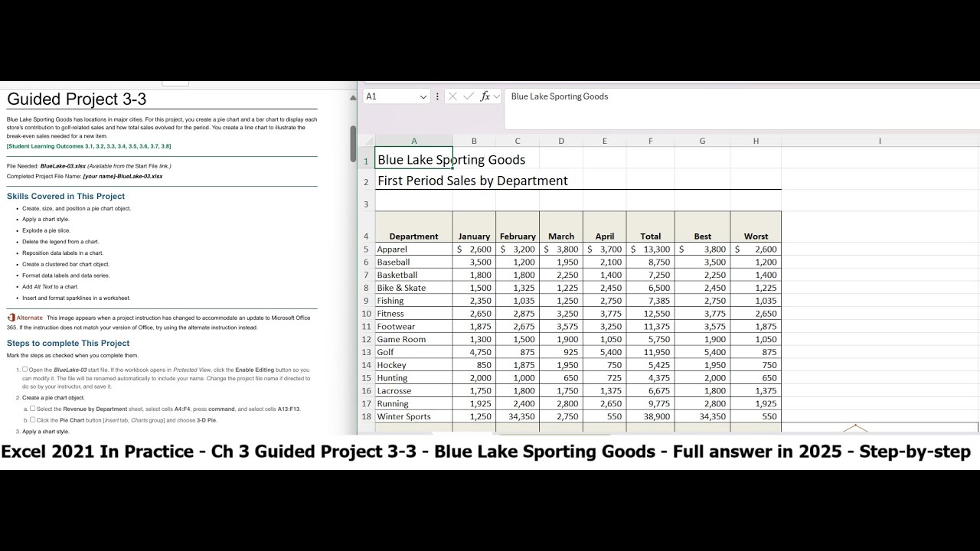This screenshot has height=551, width=980.
Task: Select the Apparel department cell
Action: (x=413, y=249)
